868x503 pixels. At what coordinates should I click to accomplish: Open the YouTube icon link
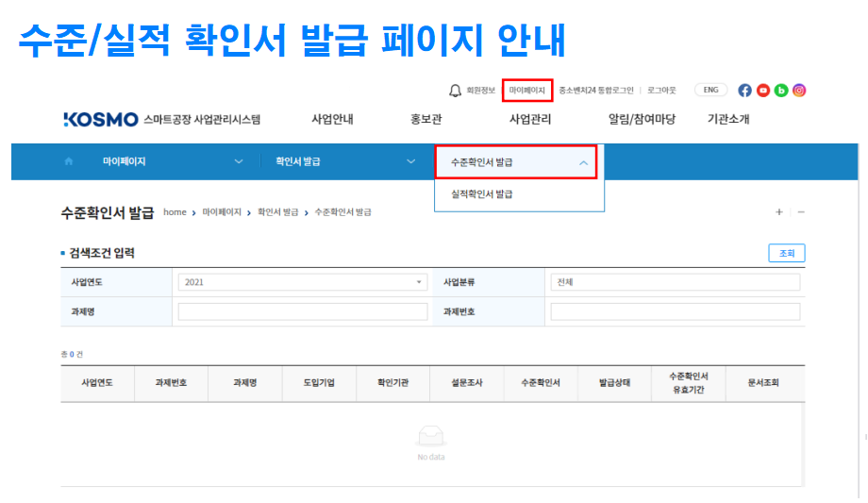pos(763,91)
